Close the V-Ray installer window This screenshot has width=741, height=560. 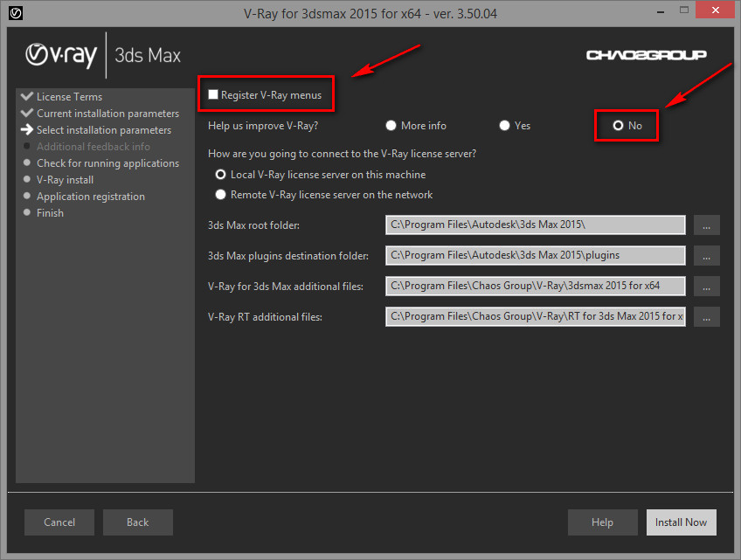716,10
